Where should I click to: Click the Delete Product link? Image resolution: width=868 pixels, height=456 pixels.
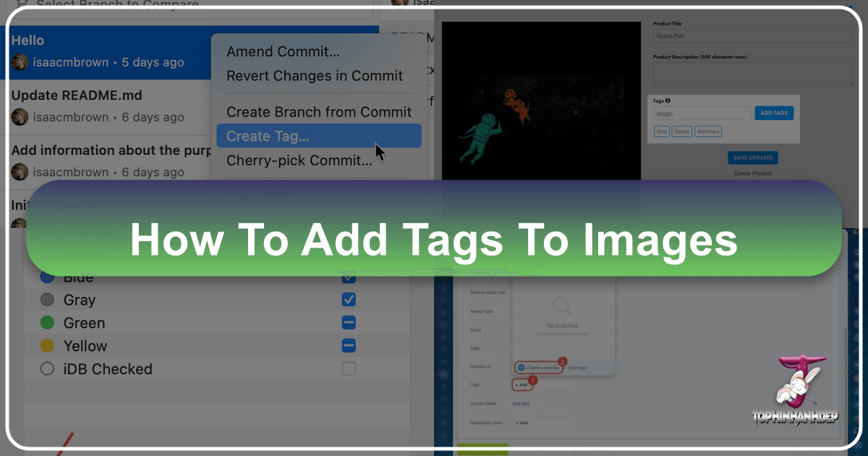(753, 172)
